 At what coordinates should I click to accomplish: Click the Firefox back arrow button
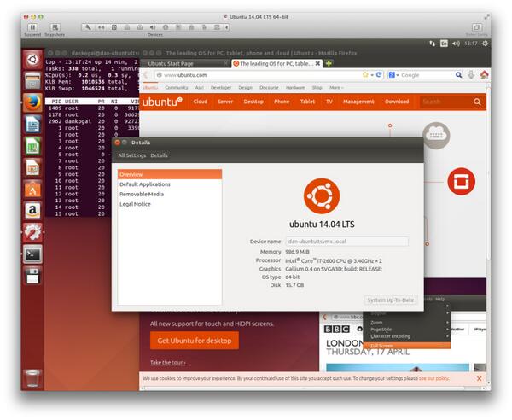[146, 75]
